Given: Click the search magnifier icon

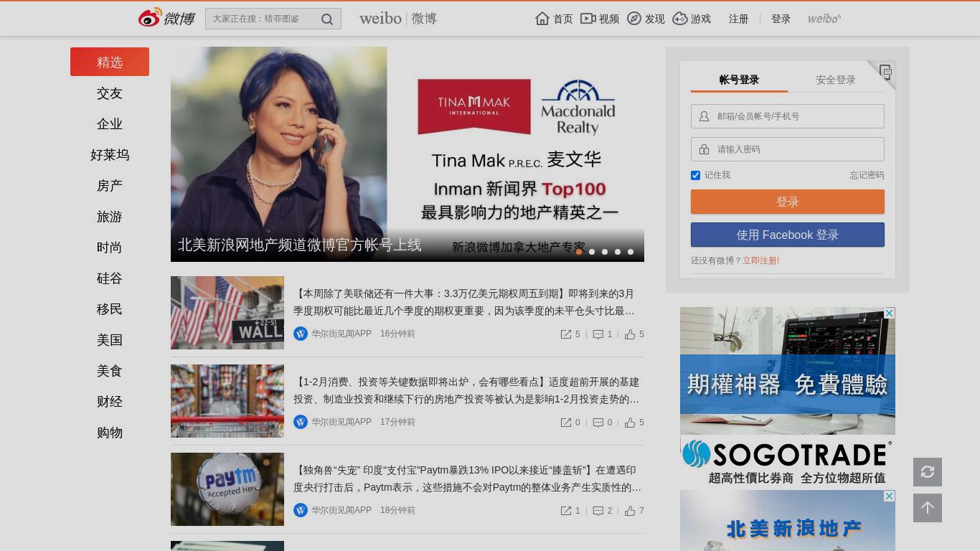Looking at the screenshot, I should coord(327,19).
